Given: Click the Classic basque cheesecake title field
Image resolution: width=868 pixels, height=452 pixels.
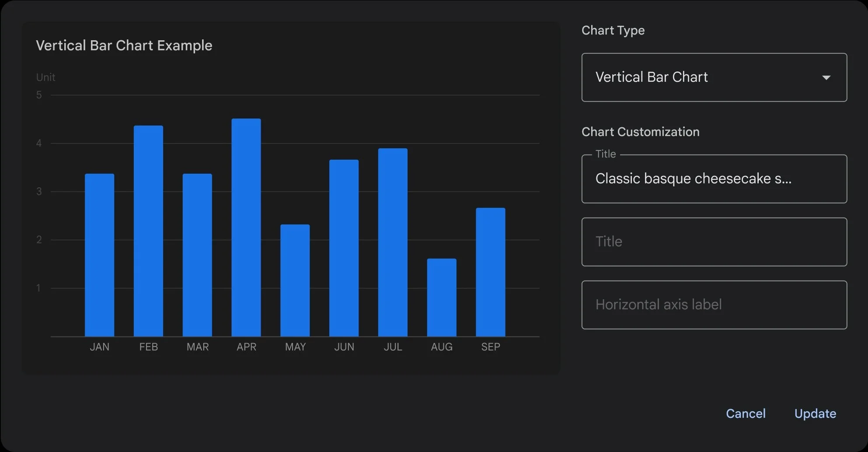Looking at the screenshot, I should tap(714, 179).
